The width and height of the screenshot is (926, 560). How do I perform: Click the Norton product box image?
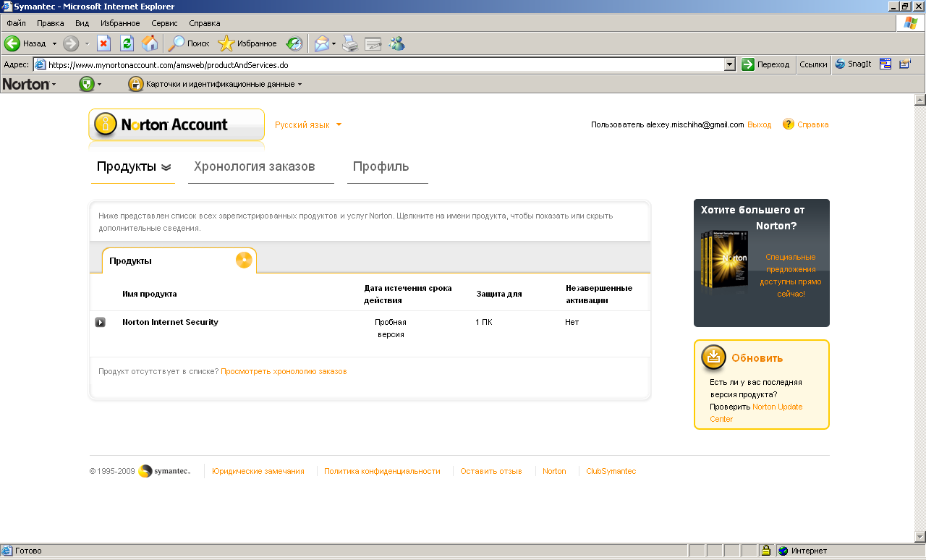[x=724, y=262]
